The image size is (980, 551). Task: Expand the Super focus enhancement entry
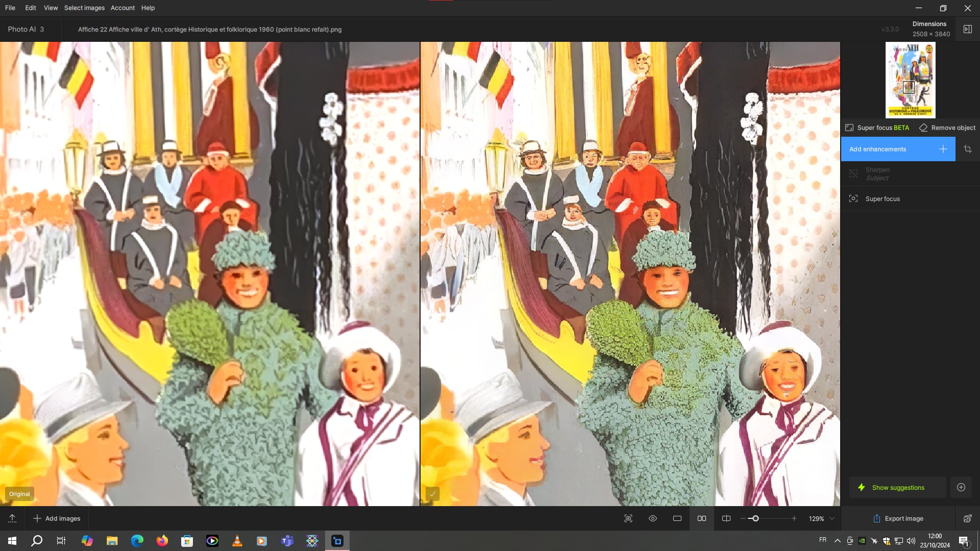point(883,198)
